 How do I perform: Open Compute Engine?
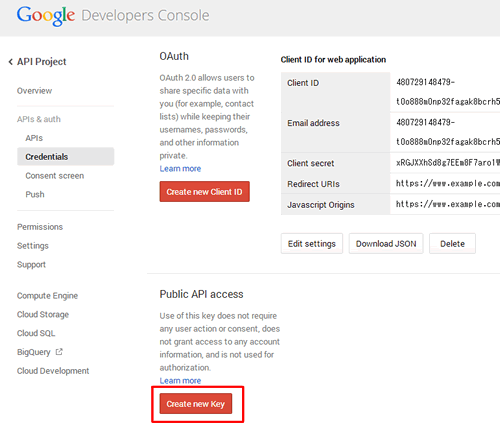click(x=47, y=296)
